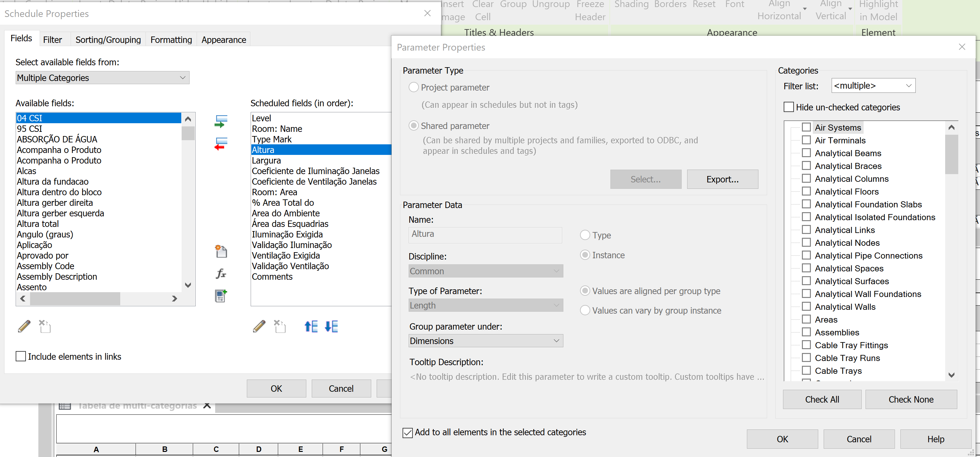The height and width of the screenshot is (457, 980).
Task: Move the Altura field up in order
Action: pos(311,326)
